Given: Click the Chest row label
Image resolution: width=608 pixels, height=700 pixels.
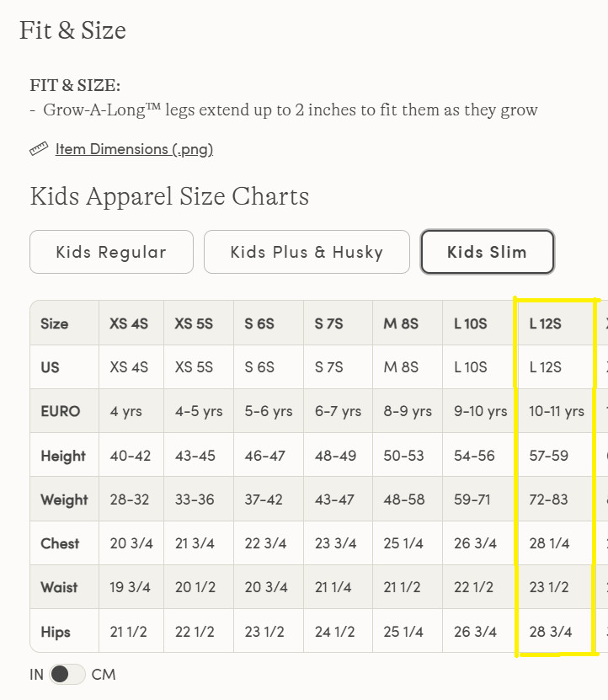Looking at the screenshot, I should 60,543.
